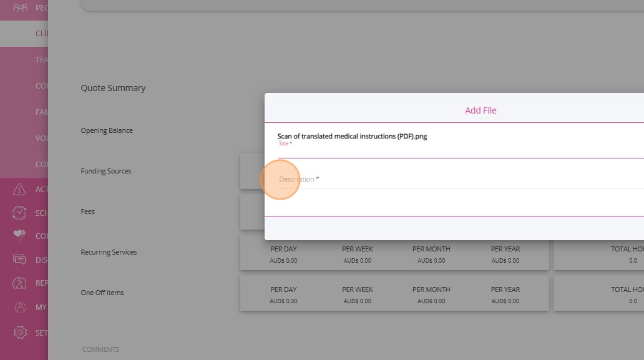Screen dimensions: 644x360
Task: Click PER MONTH amount in One Off Items row
Action: [x=431, y=301]
